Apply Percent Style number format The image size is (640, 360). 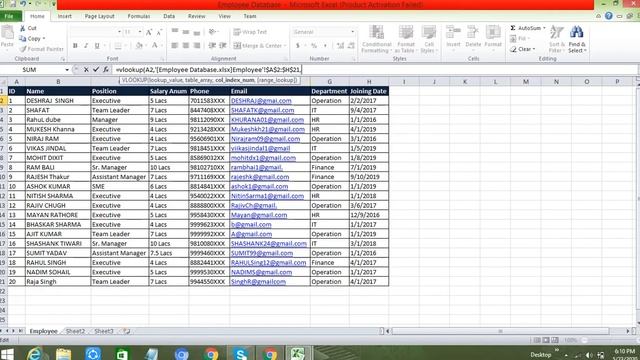[314, 46]
